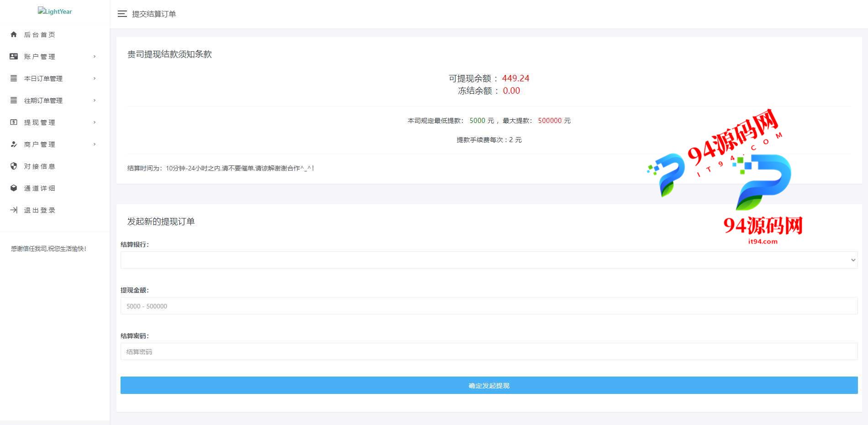Select 退出登录 to log out
Viewport: 868px width, 425px height.
(x=55, y=210)
